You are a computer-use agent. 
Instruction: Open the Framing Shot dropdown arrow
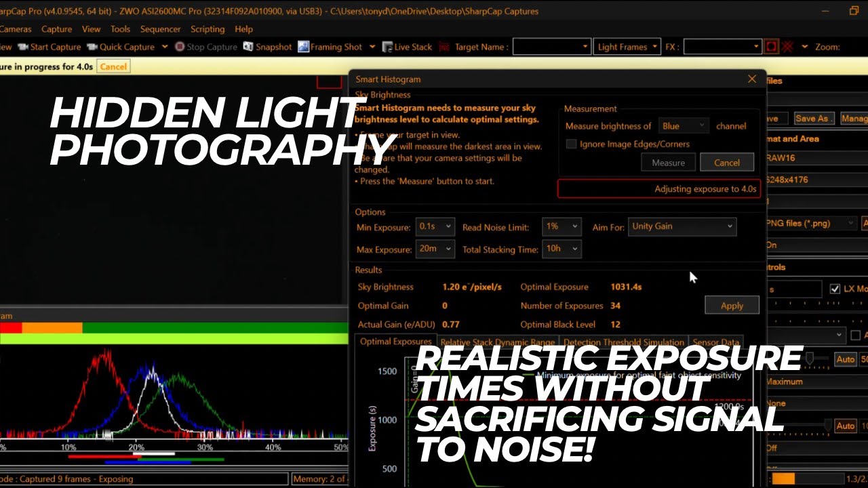[x=372, y=47]
